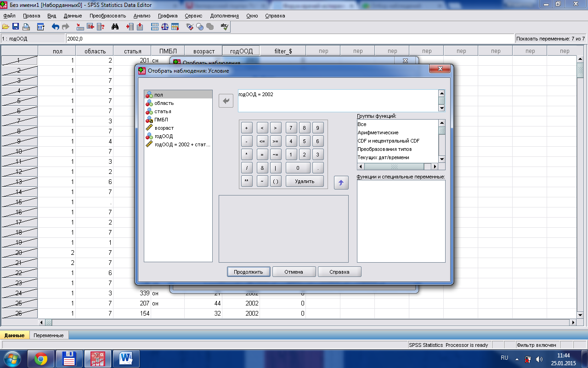Open the Dialog Recall toolbar dropdown
The height and width of the screenshot is (368, 588).
click(x=40, y=27)
